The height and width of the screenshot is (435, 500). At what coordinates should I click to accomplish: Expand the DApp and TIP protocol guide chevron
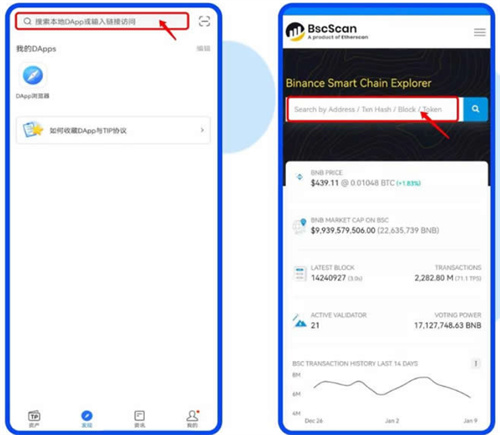click(x=202, y=130)
